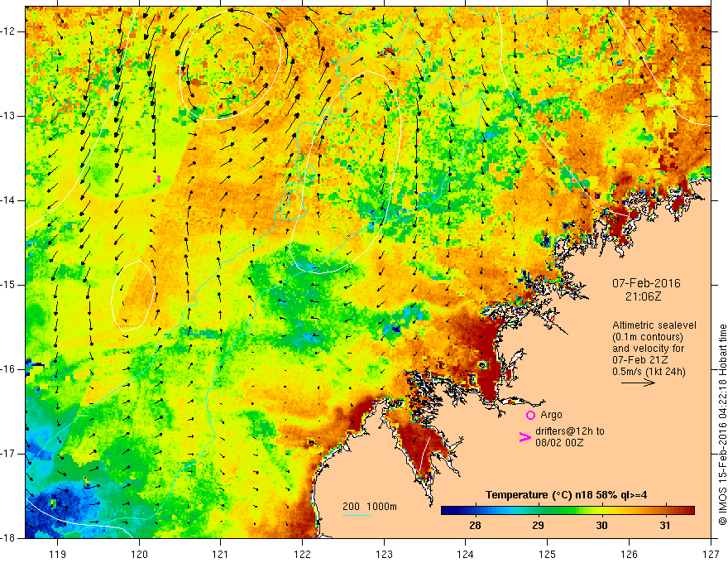Click the longitude axis label 119
Image resolution: width=728 pixels, height=563 pixels.
point(58,554)
